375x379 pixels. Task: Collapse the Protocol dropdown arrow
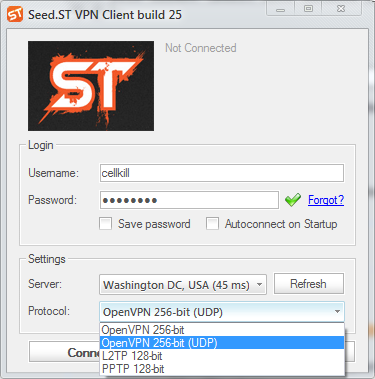click(x=337, y=312)
